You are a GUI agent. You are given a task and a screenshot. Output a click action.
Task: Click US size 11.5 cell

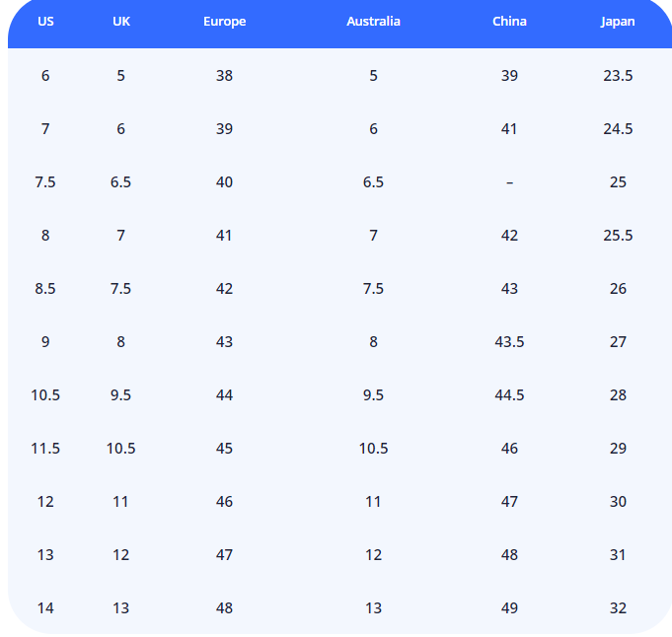pos(45,449)
